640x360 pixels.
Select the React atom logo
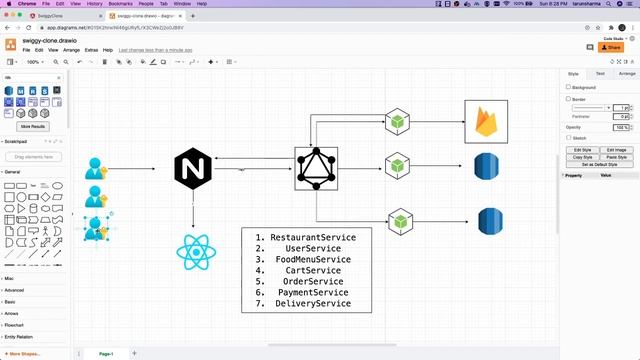tap(196, 252)
